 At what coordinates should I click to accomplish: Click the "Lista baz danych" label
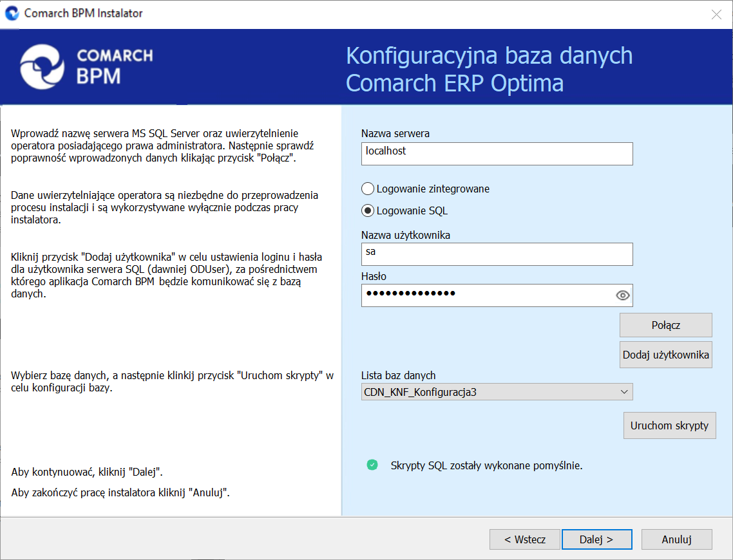398,375
